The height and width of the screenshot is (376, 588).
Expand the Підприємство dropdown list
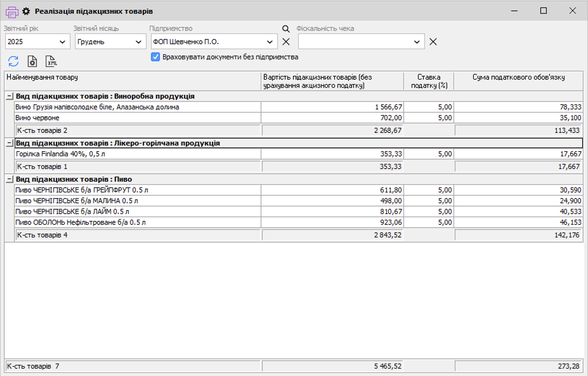tap(270, 42)
